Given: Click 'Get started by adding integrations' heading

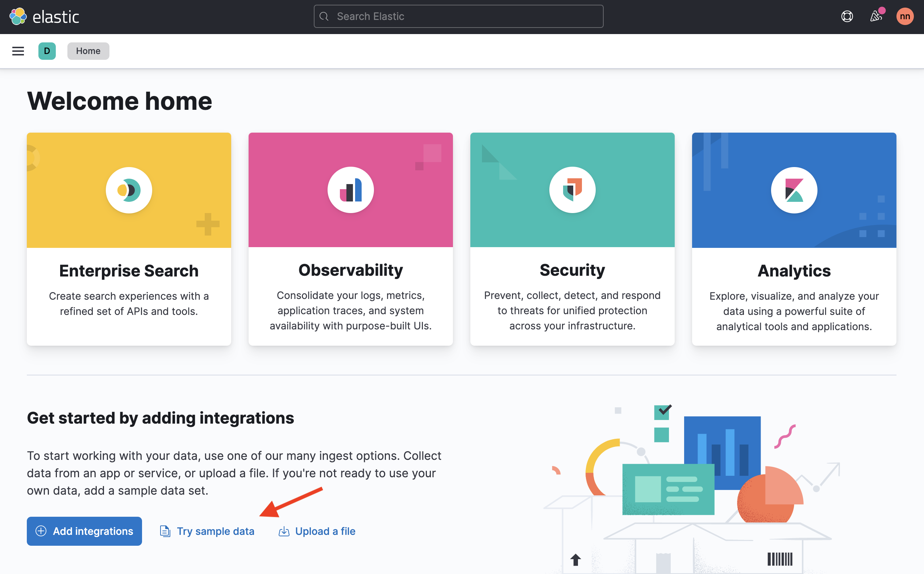Looking at the screenshot, I should point(161,418).
